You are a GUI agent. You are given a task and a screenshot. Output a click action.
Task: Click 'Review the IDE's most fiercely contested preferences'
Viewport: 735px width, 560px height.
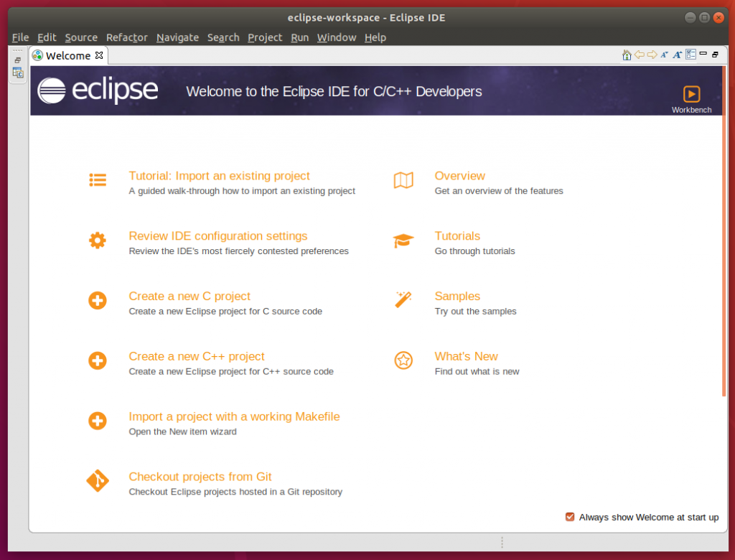tap(238, 251)
